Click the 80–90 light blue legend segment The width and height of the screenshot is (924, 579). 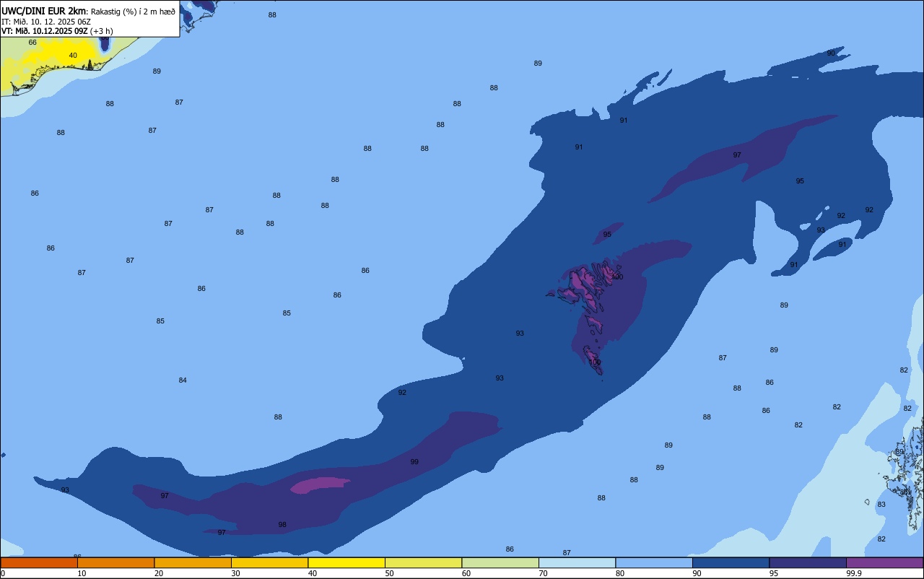pyautogui.click(x=654, y=562)
